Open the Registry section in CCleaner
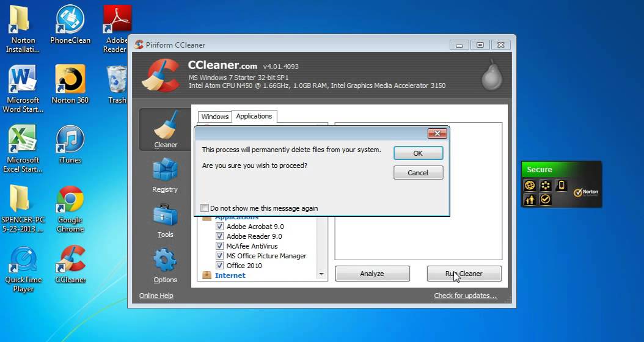Screen dimensions: 644x342 (165, 176)
